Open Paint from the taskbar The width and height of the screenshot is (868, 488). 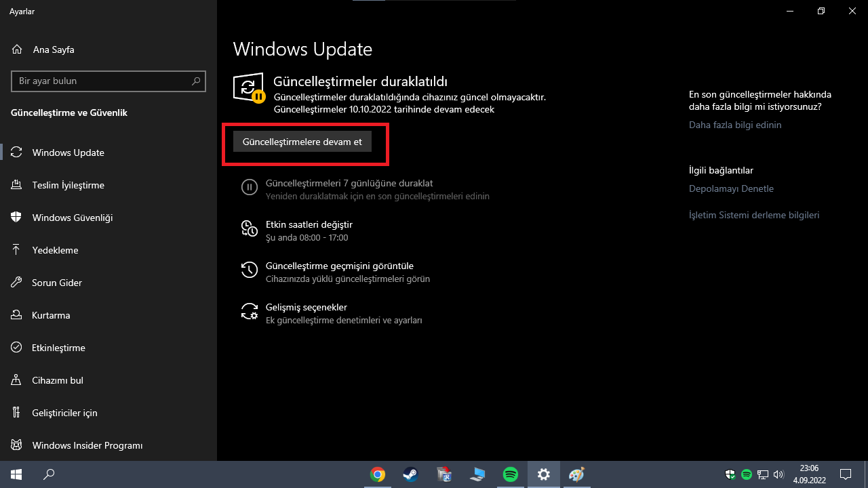point(576,474)
